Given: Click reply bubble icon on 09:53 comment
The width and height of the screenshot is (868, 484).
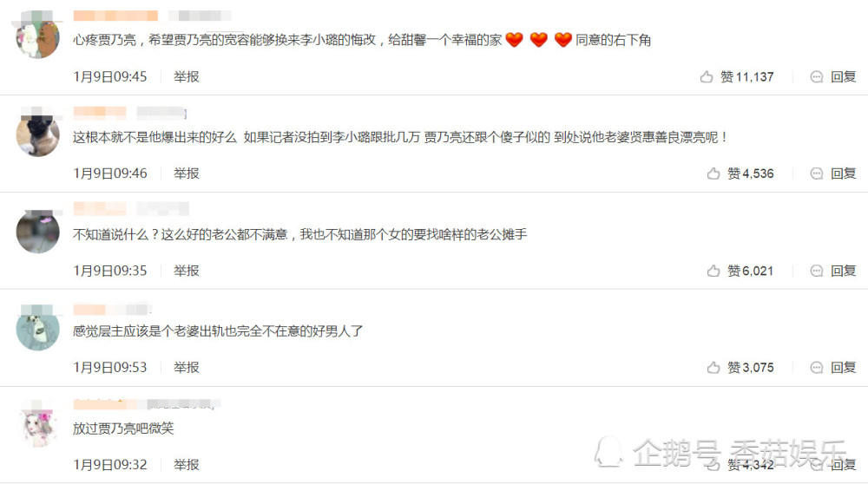Looking at the screenshot, I should click(817, 367).
